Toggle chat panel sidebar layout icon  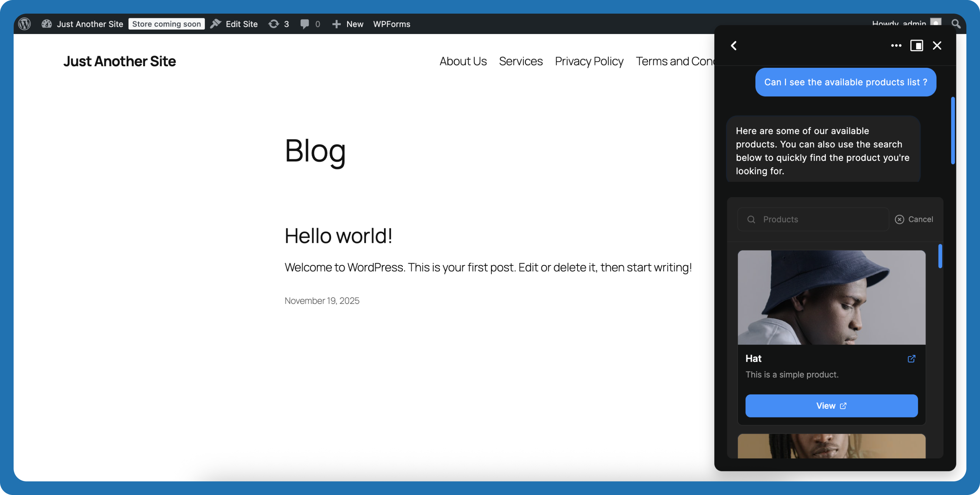click(x=916, y=46)
